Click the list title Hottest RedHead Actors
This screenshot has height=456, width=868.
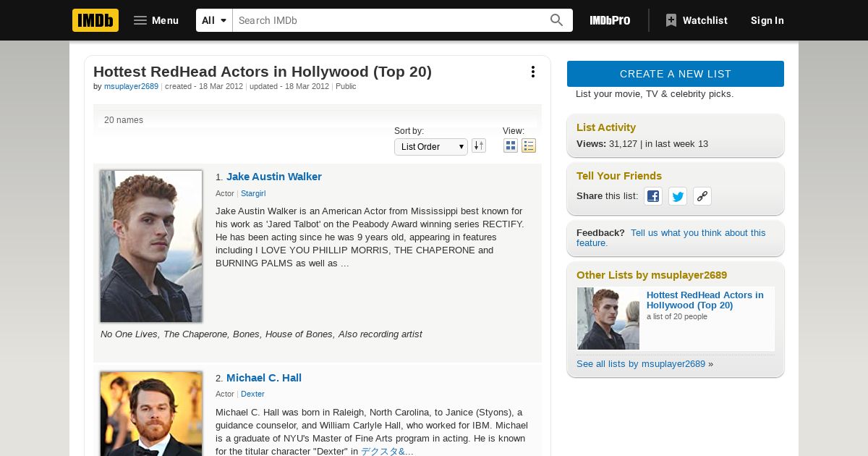click(263, 72)
